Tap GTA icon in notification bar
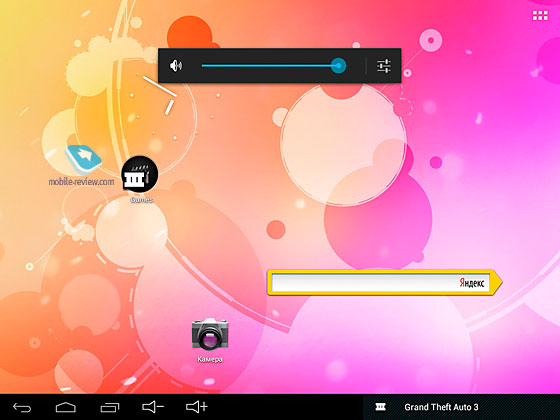The height and width of the screenshot is (420, 560). tap(381, 407)
